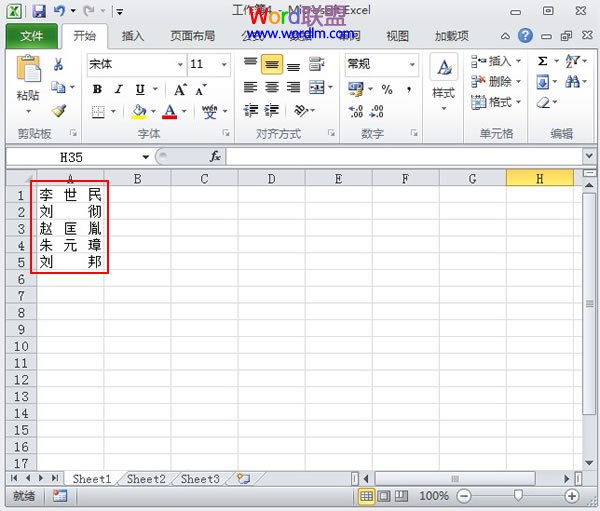Click the 插入 insert cells button
The height and width of the screenshot is (511, 600).
[496, 61]
